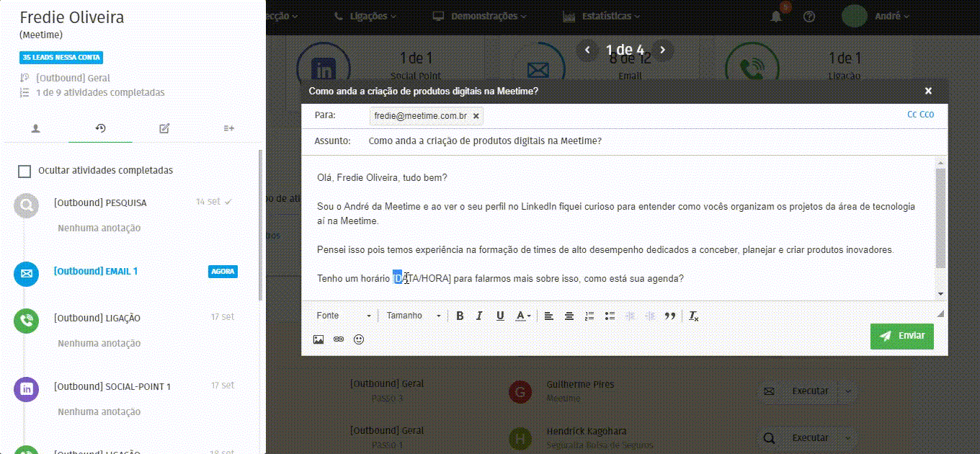This screenshot has height=454, width=980.
Task: Open the Fonte dropdown
Action: [344, 316]
